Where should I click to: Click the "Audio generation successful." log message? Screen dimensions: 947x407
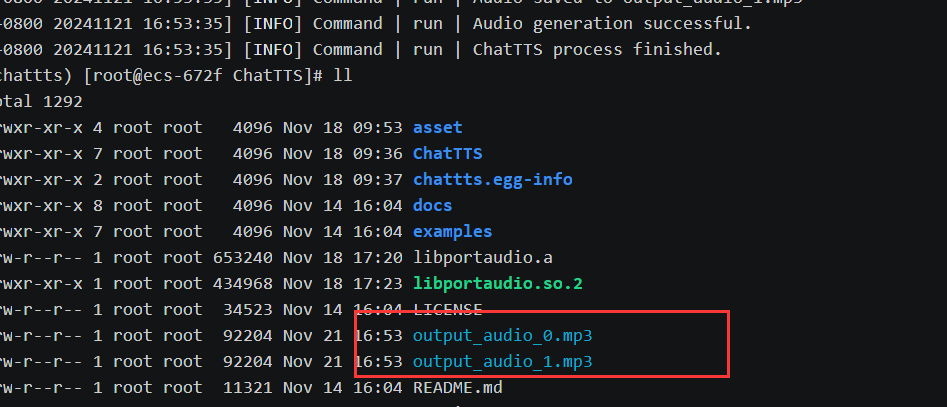coord(611,24)
